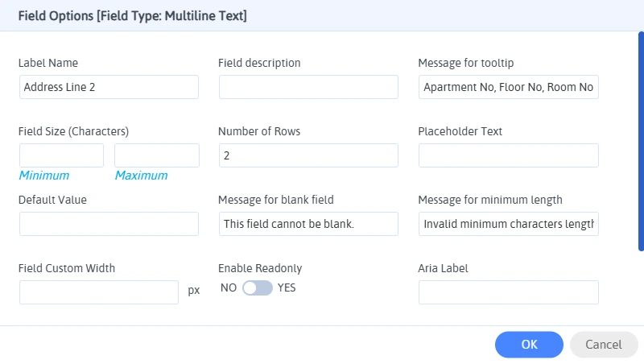
Task: Focus the Placeholder Text input
Action: point(508,155)
